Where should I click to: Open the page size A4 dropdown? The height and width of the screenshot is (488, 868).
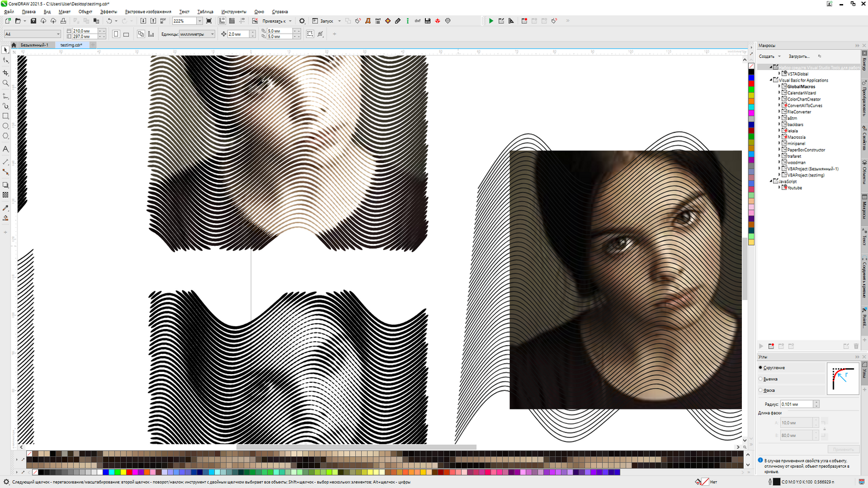click(x=58, y=34)
